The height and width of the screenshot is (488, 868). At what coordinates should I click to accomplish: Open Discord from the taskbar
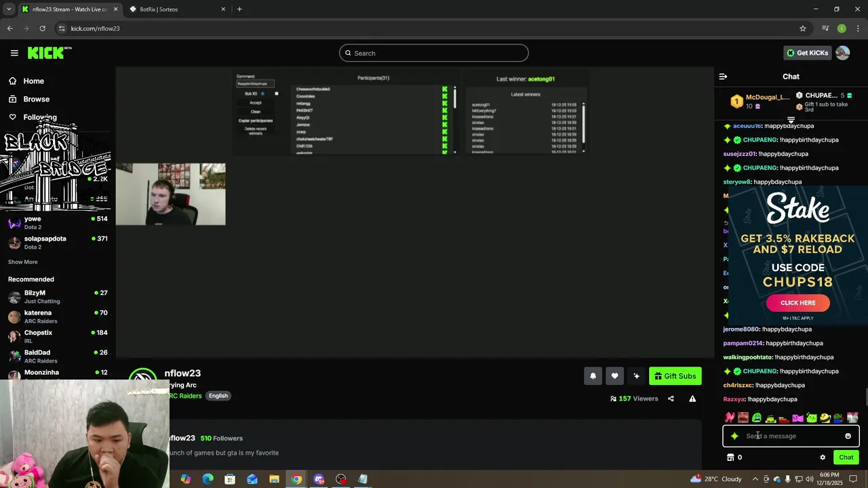coord(319,479)
